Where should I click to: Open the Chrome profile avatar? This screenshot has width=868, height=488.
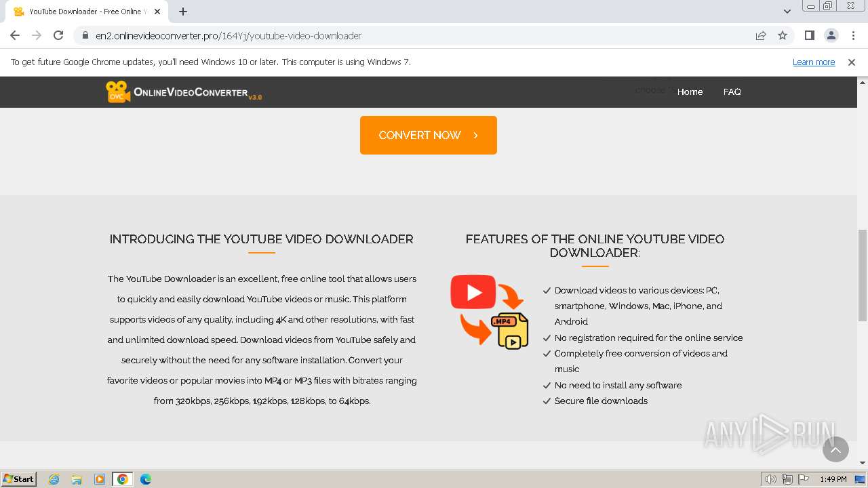click(831, 35)
